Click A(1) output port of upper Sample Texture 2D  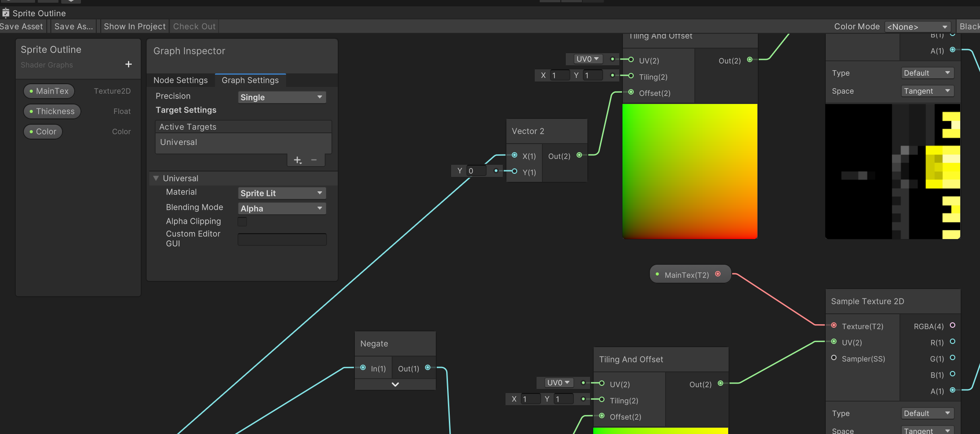coord(953,50)
